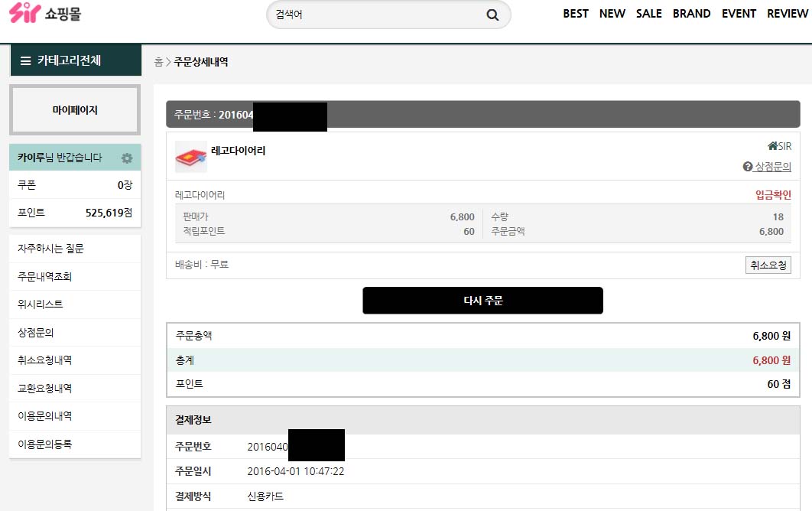Open the REVIEW menu item
This screenshot has width=812, height=511.
point(787,14)
